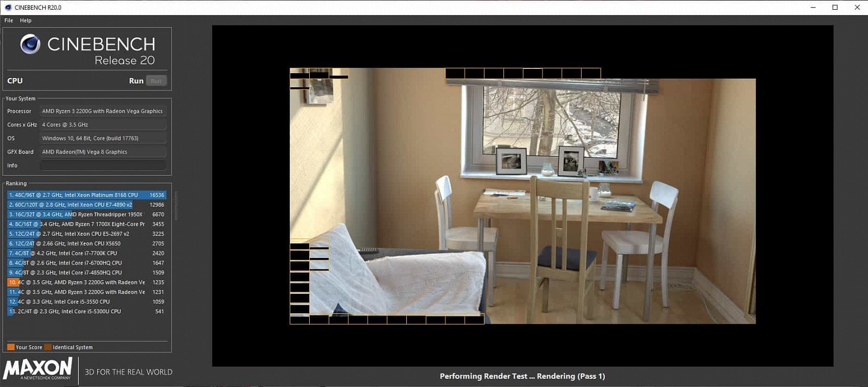868x387 pixels.
Task: Click the 'Performing Render Test' status text
Action: click(x=522, y=376)
